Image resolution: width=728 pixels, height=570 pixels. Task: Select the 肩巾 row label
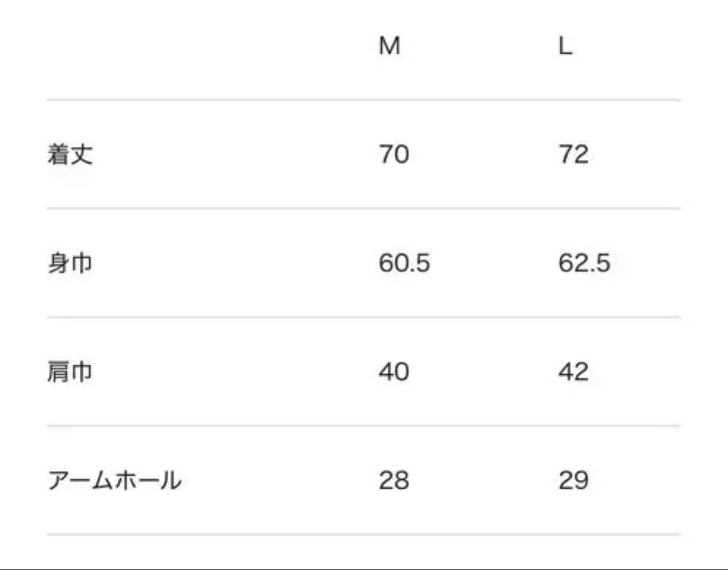click(x=70, y=372)
